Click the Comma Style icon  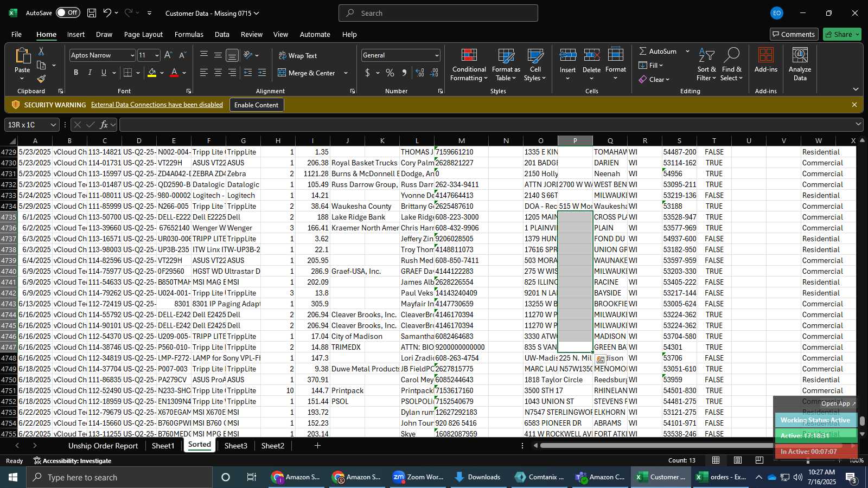click(x=404, y=73)
